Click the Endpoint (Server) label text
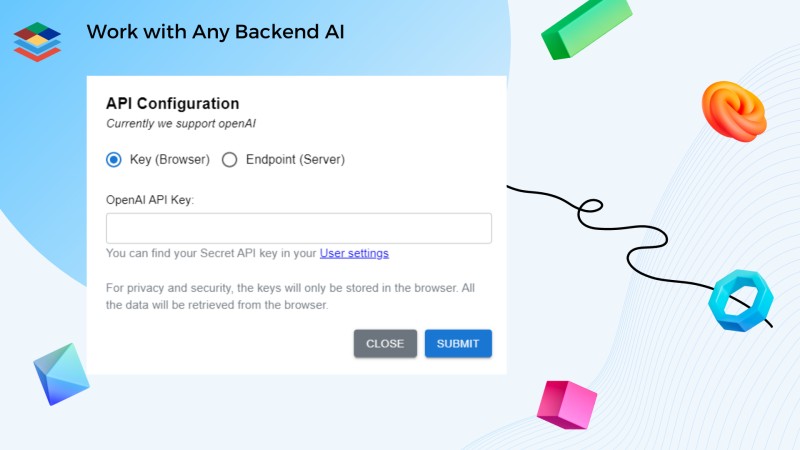 click(295, 160)
